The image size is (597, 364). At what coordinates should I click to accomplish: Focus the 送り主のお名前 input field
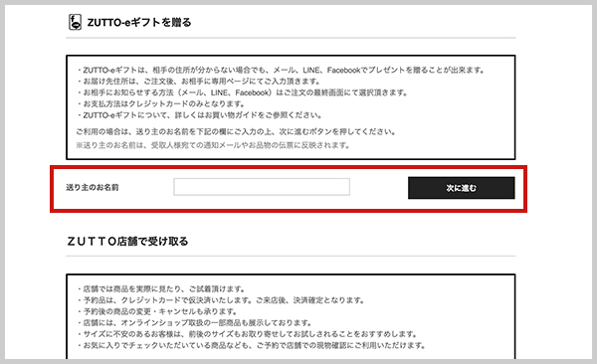click(262, 187)
